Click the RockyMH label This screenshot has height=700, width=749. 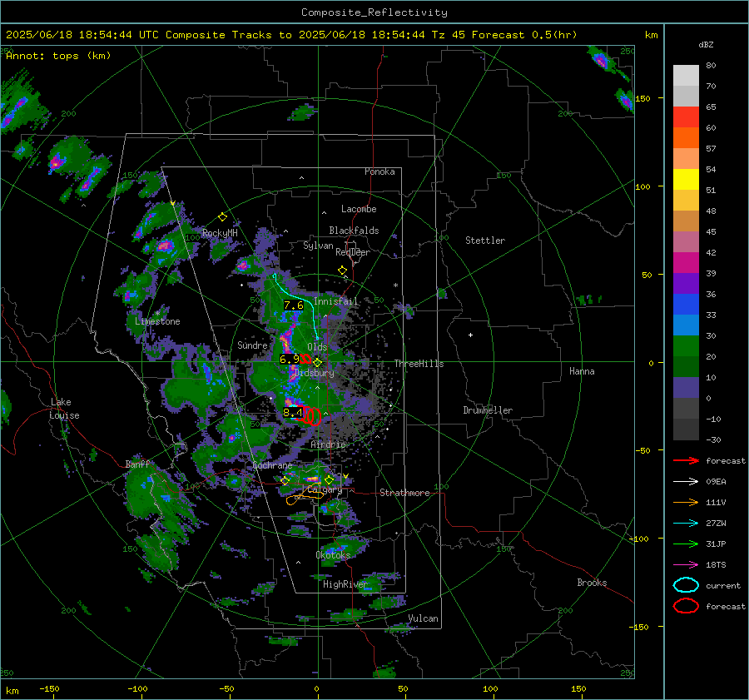(220, 233)
